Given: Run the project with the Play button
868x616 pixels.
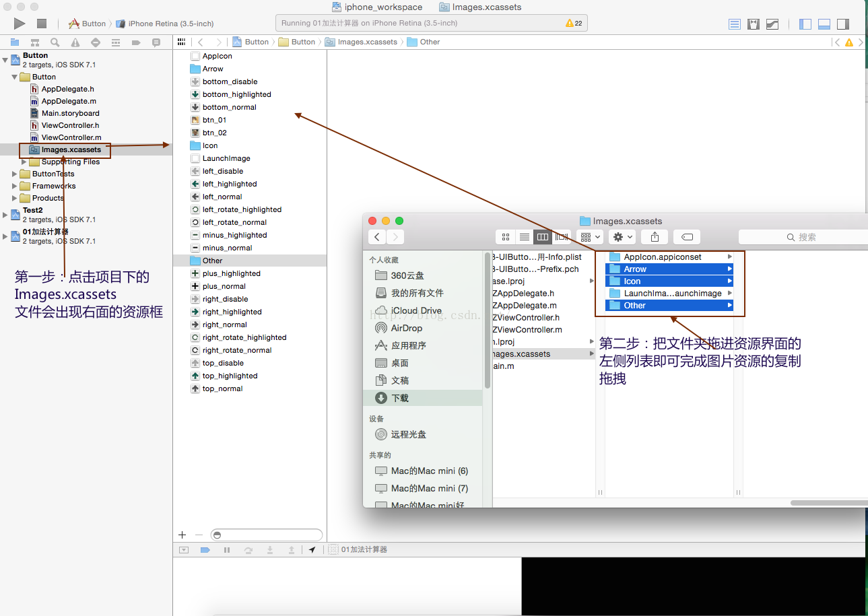Looking at the screenshot, I should tap(20, 24).
